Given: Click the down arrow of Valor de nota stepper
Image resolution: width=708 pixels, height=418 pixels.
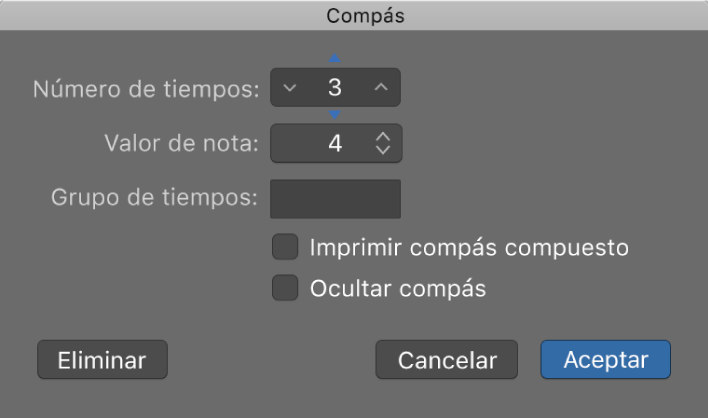Looking at the screenshot, I should (x=382, y=150).
